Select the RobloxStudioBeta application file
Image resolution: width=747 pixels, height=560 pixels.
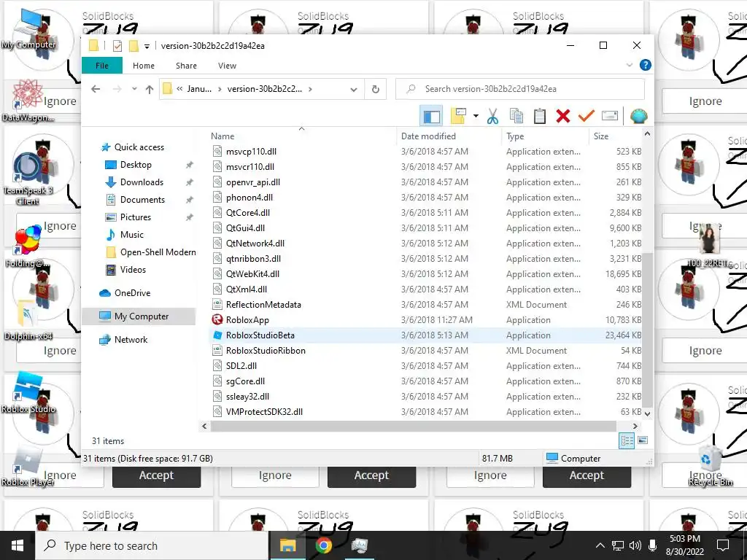click(x=260, y=335)
